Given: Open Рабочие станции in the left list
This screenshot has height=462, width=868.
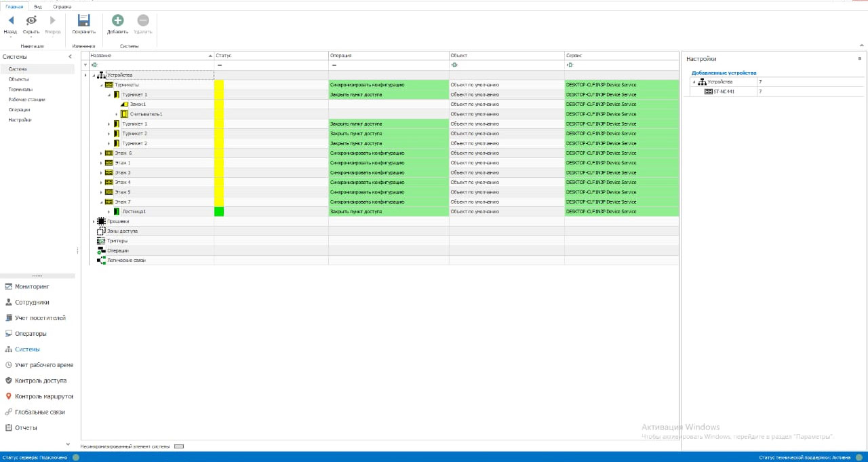Looking at the screenshot, I should click(26, 100).
